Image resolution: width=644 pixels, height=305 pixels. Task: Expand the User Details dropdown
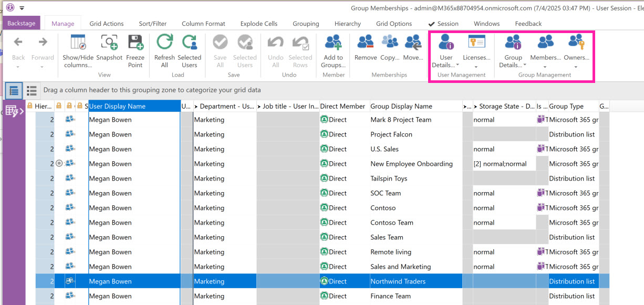tap(457, 65)
